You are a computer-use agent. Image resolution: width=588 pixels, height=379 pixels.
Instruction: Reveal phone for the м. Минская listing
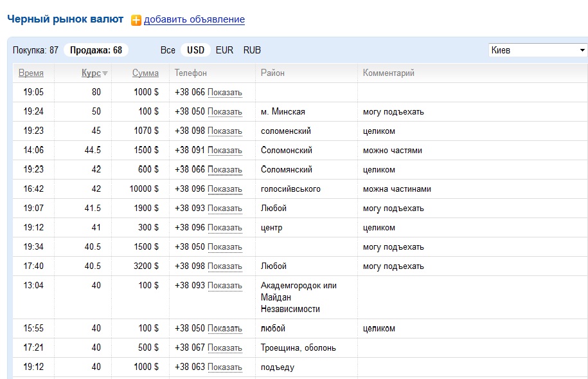tap(225, 112)
